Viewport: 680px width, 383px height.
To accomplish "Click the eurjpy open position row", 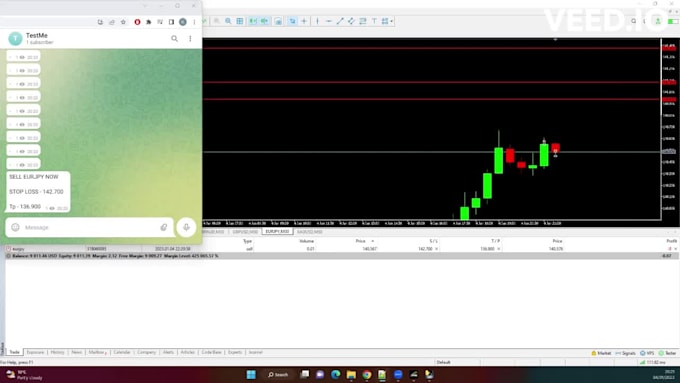I will click(341, 249).
